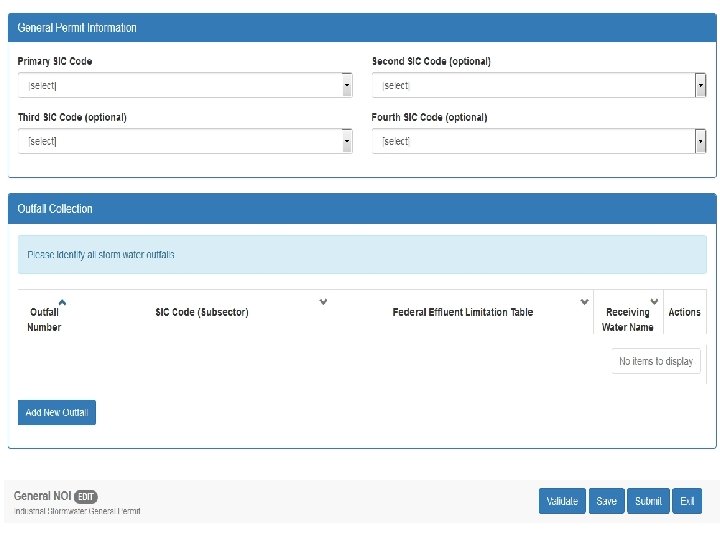Click SIC Code (Subsector) column chevron icon
This screenshot has width=720, height=540.
(323, 301)
